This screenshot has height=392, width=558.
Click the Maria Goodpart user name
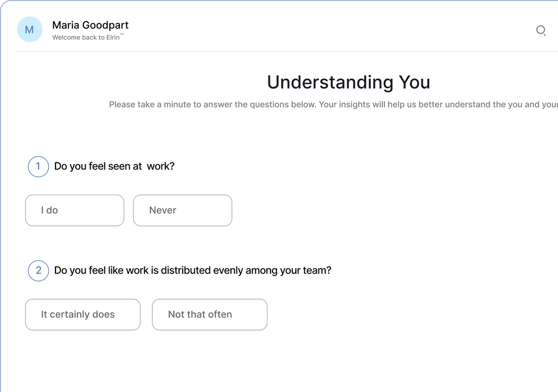90,25
